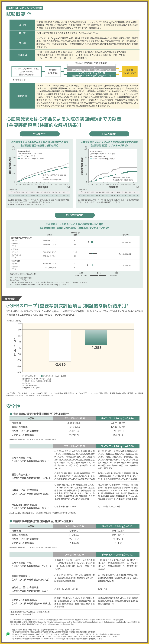This screenshot has height=644, width=149.
Task: Click the 無作為化 (n=5,988) box
Action: click(x=53, y=72)
